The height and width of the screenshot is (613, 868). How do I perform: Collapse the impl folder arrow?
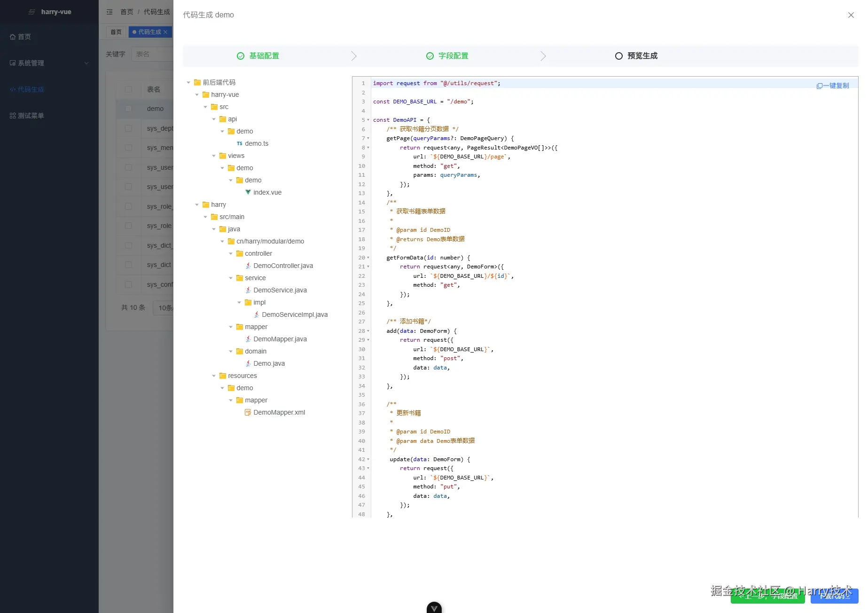239,302
